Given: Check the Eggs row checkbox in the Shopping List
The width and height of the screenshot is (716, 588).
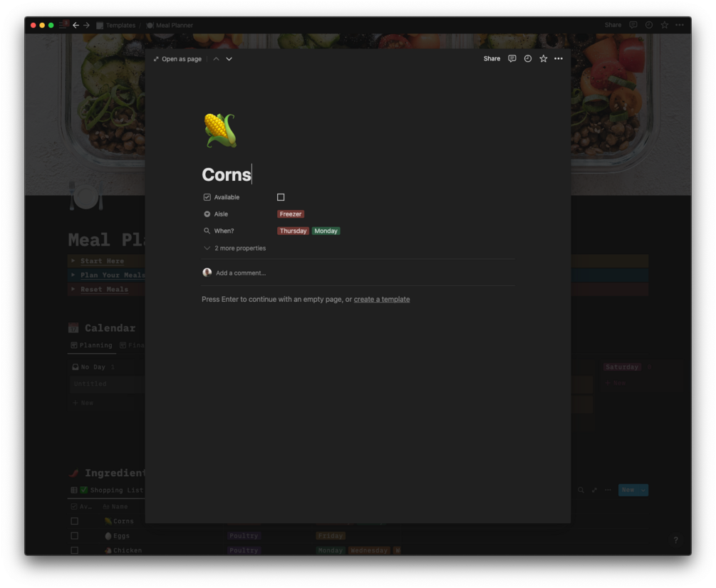Looking at the screenshot, I should pyautogui.click(x=74, y=535).
